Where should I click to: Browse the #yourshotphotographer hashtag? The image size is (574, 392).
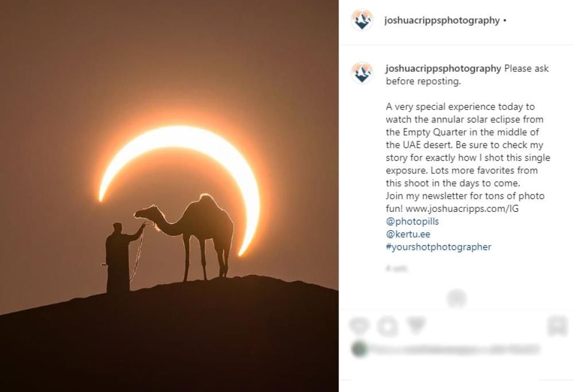point(439,247)
